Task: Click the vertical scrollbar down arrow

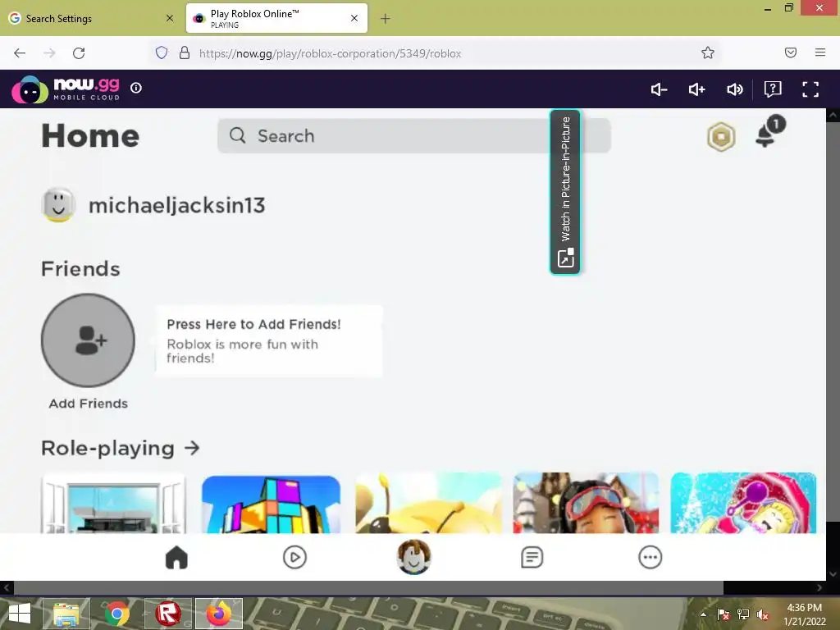Action: pyautogui.click(x=833, y=574)
